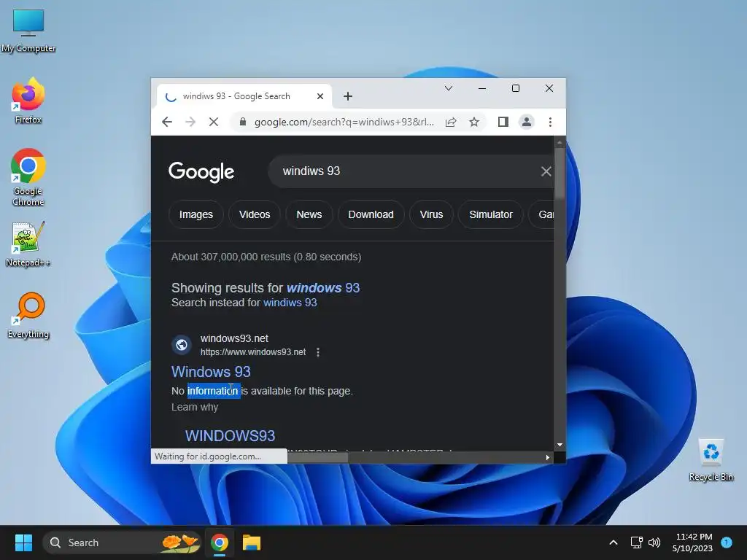747x560 pixels.
Task: Click https://www.windows93.net URL text
Action: click(253, 352)
